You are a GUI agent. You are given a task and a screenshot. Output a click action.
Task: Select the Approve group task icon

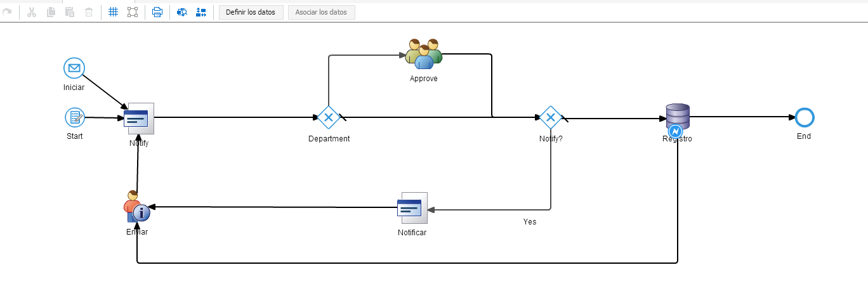coord(424,54)
